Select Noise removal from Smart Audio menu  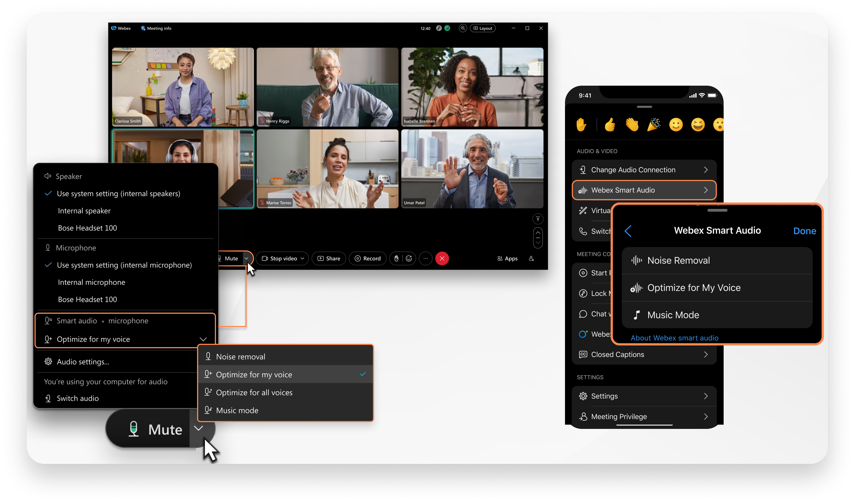240,356
